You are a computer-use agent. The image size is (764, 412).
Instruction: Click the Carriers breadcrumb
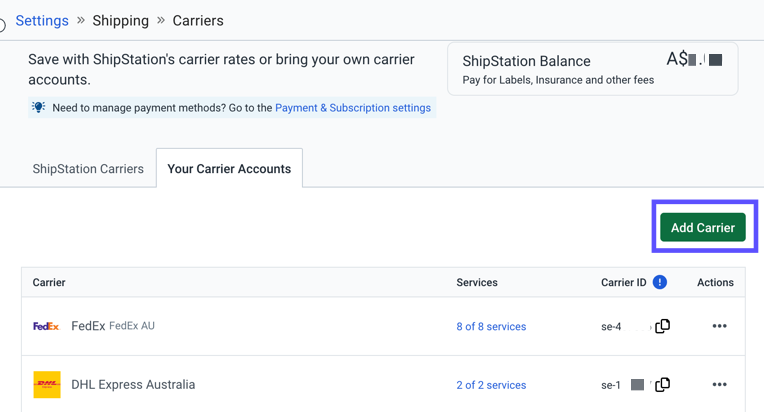(198, 20)
